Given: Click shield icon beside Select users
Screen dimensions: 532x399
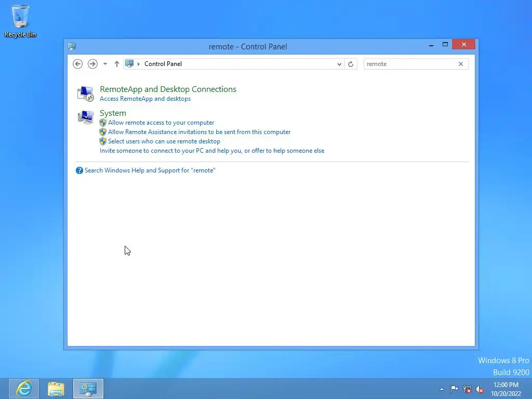Looking at the screenshot, I should (x=103, y=141).
